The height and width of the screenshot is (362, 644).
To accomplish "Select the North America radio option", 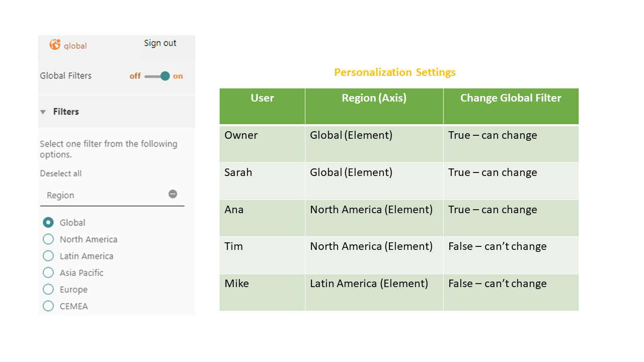I will tap(48, 239).
